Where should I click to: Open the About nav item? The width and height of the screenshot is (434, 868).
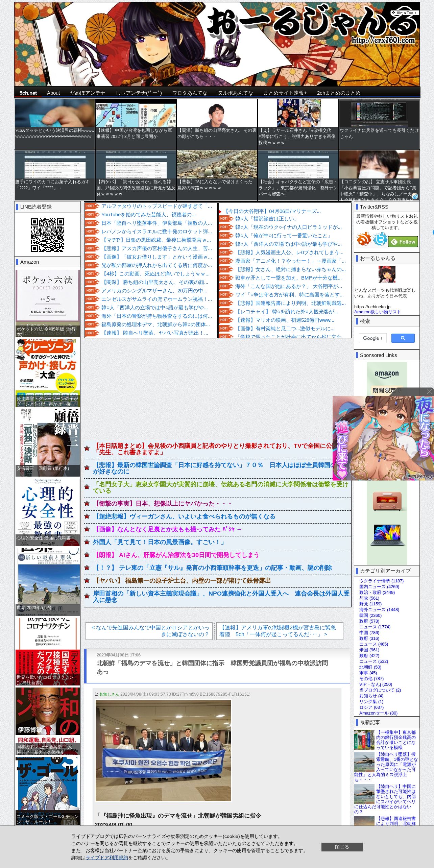[x=53, y=93]
